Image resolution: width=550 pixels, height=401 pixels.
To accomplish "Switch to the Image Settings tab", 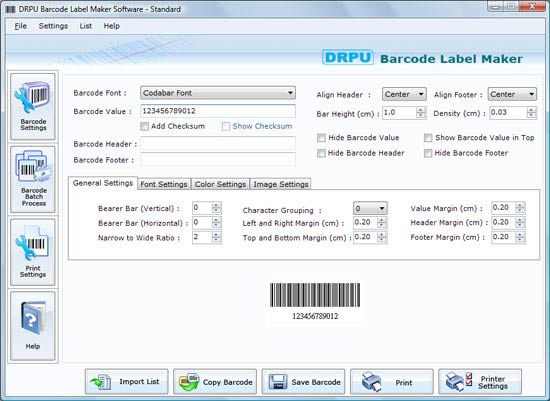I will (281, 184).
